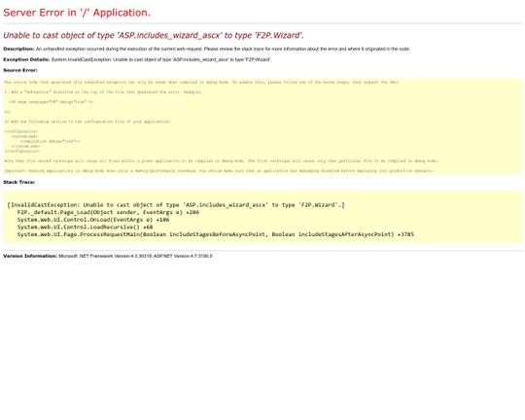
Task: Click the red italic 'Unable to cast object' message
Action: (154, 35)
